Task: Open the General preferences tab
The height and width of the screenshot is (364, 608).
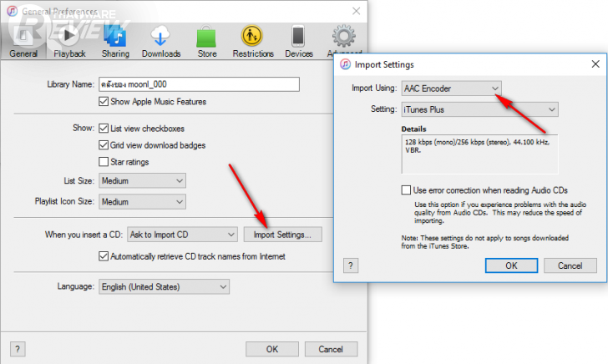Action: (x=23, y=43)
